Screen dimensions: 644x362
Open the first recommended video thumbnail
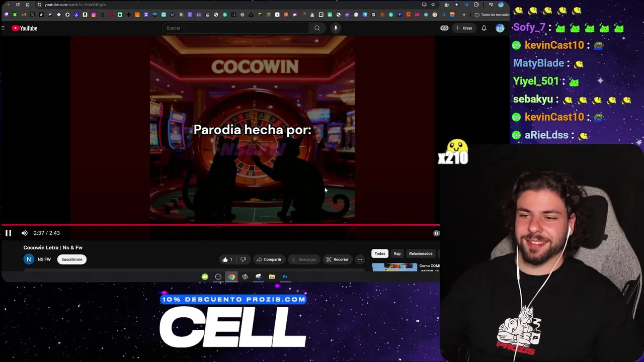pos(394,267)
